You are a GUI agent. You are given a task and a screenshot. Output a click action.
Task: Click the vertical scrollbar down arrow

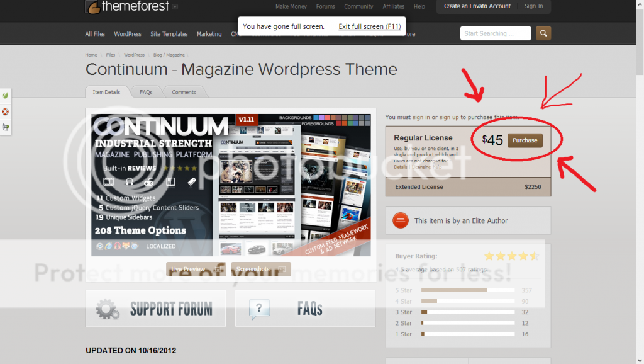[x=640, y=360]
